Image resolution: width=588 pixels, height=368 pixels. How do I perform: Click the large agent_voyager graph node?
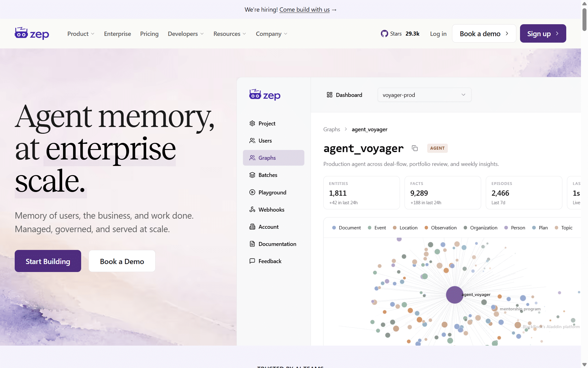click(x=454, y=295)
